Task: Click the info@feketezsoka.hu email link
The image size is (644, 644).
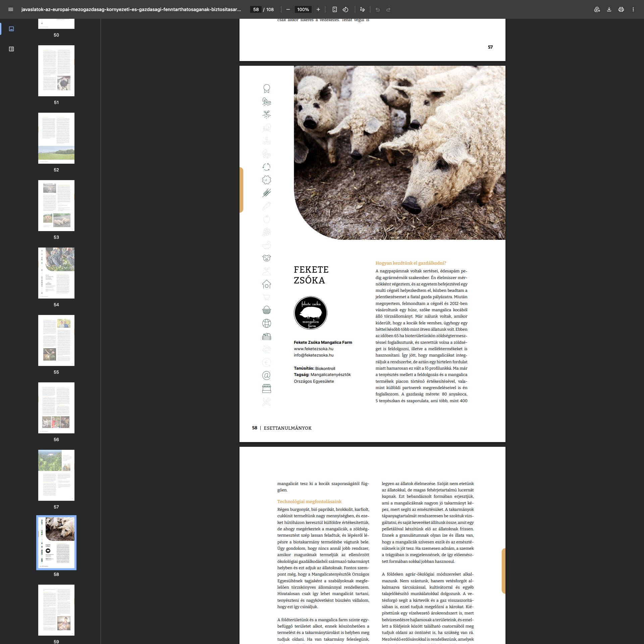Action: [314, 355]
